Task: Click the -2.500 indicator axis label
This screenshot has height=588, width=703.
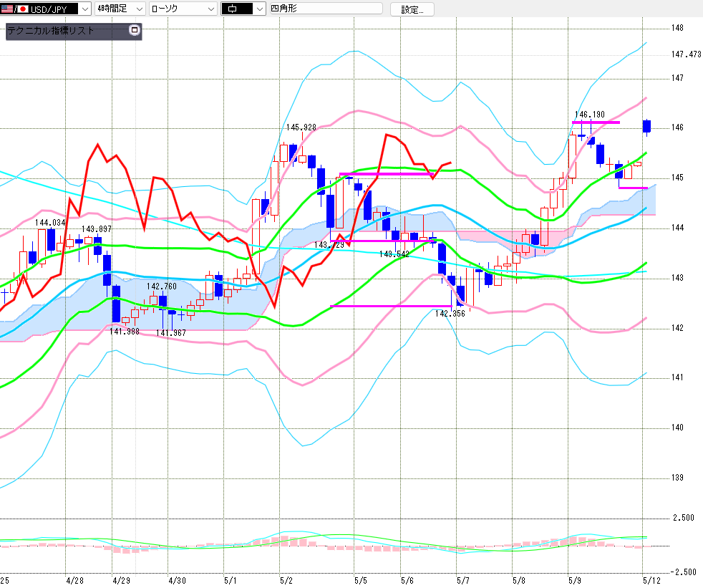Action: pos(684,572)
